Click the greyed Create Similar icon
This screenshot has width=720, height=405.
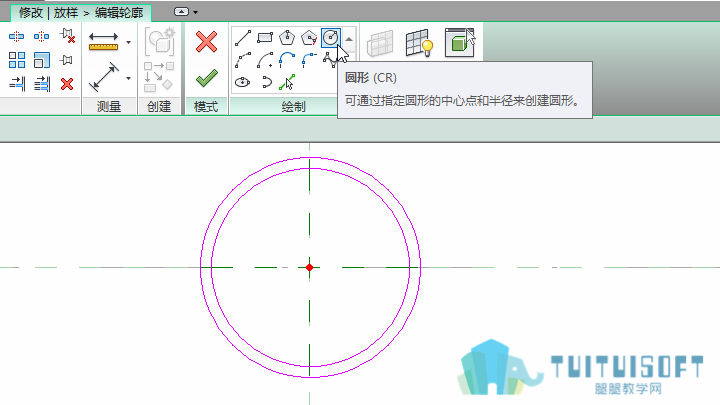click(159, 77)
